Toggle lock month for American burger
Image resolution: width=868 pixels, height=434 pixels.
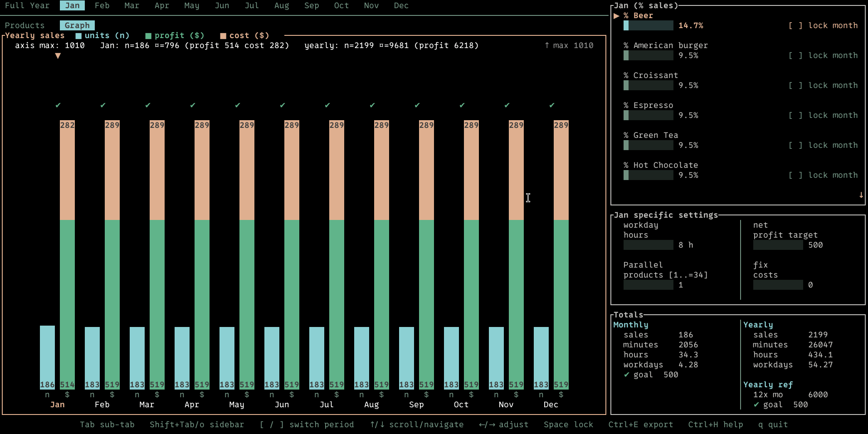point(795,55)
